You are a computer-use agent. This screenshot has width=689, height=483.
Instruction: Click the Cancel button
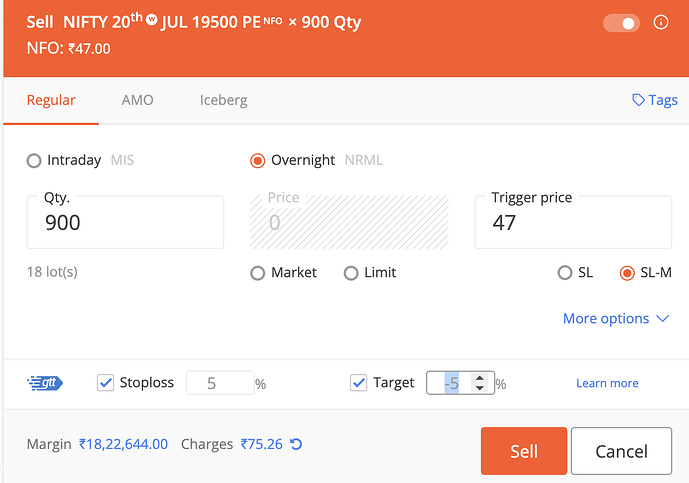(x=621, y=451)
